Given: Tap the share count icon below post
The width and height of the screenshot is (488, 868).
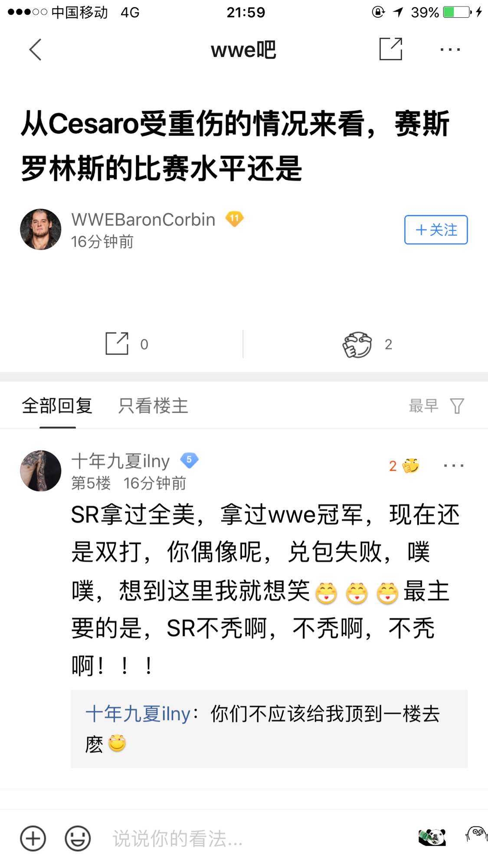Looking at the screenshot, I should [117, 344].
